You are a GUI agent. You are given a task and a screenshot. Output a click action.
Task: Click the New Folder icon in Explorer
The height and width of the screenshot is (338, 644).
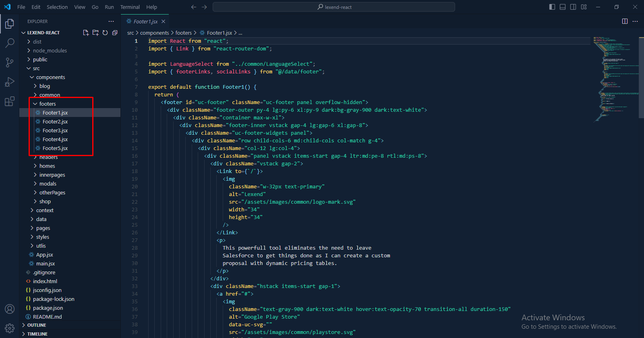[95, 33]
